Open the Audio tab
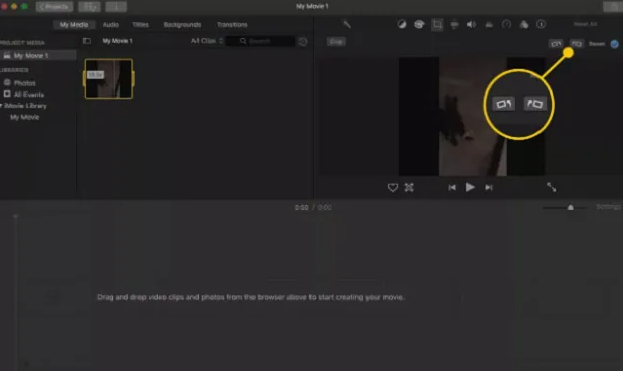 (x=111, y=25)
